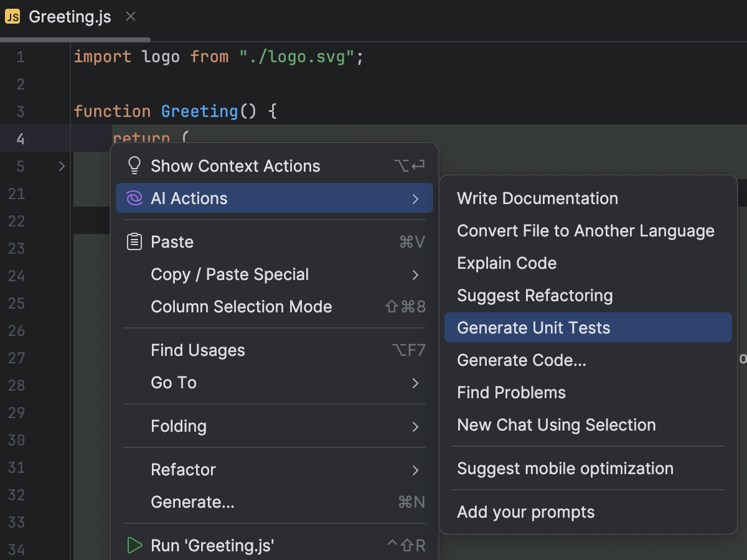Click the JS file type icon on the tab
Image resolution: width=747 pixels, height=560 pixels.
(12, 17)
